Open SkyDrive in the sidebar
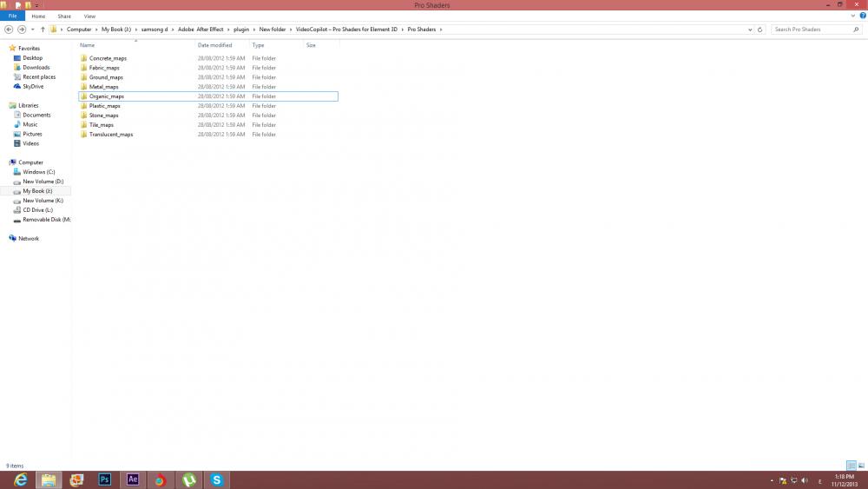 (x=33, y=86)
